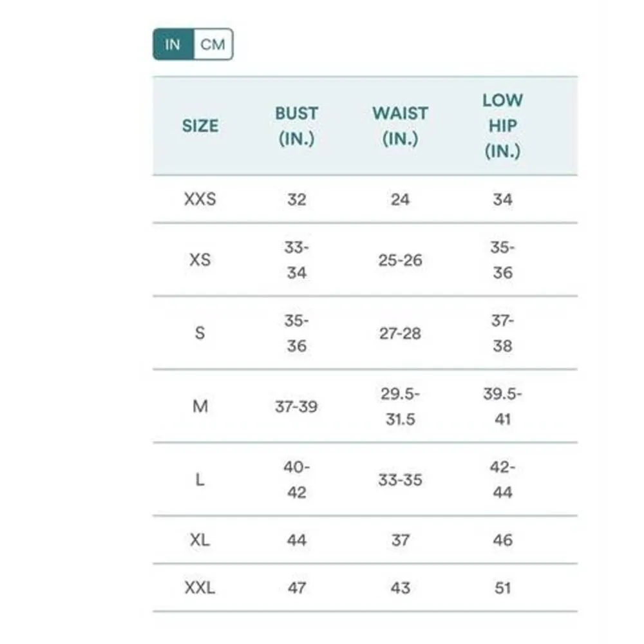Select the M size row label
This screenshot has width=644, height=644.
point(200,407)
